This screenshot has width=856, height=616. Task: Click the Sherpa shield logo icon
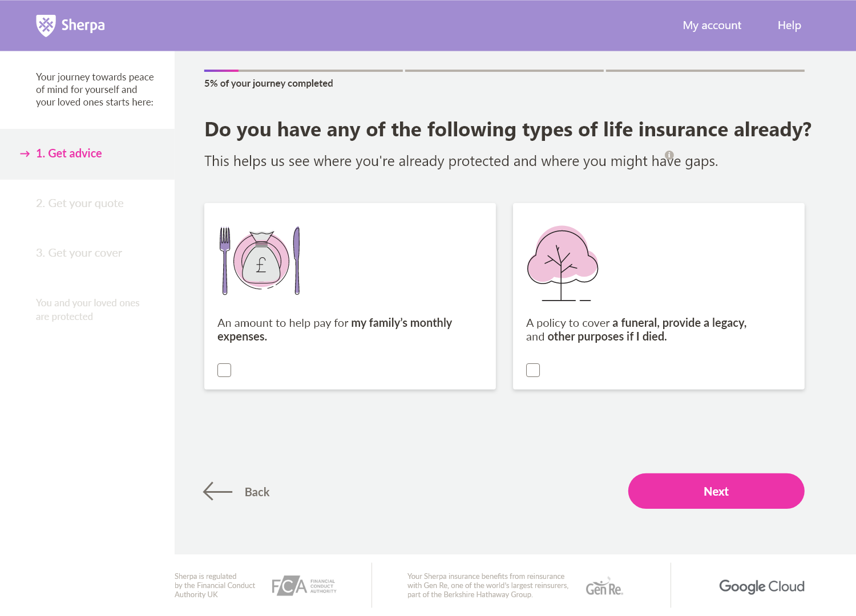(x=46, y=25)
